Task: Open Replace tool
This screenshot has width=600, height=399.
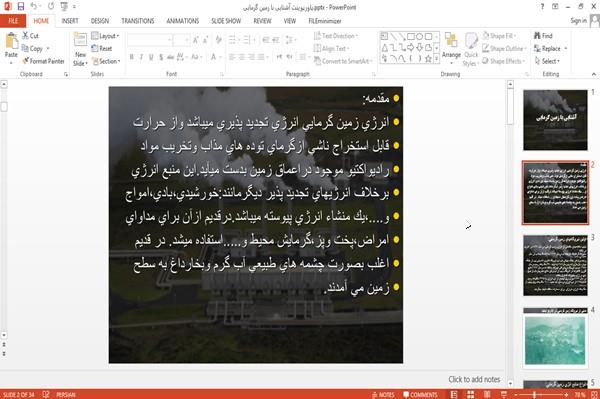Action: 548,49
